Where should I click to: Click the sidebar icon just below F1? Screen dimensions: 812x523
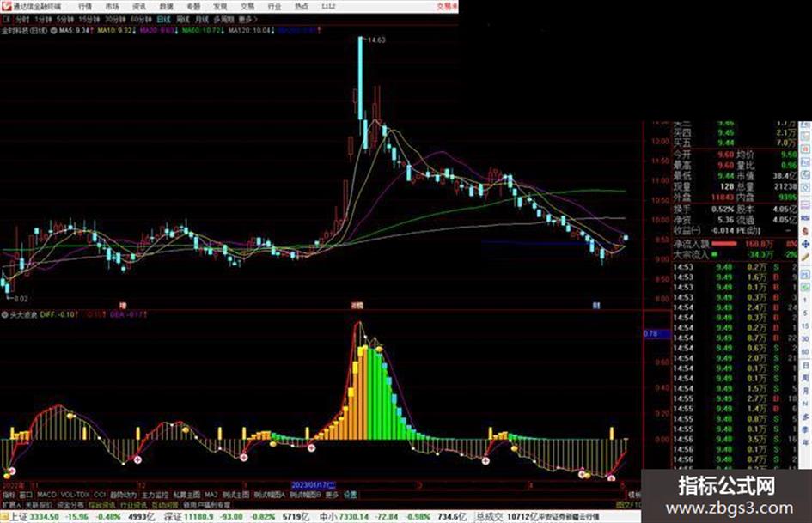805,287
